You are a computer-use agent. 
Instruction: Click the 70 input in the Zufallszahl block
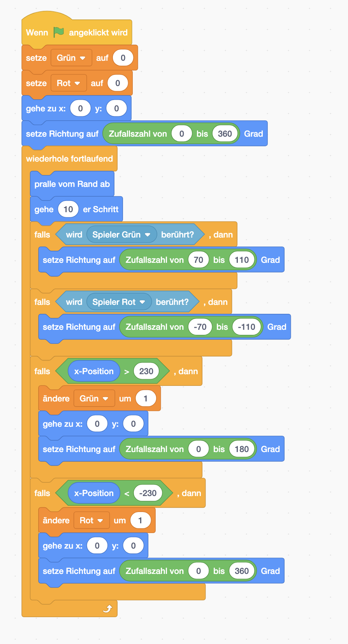coord(199,260)
